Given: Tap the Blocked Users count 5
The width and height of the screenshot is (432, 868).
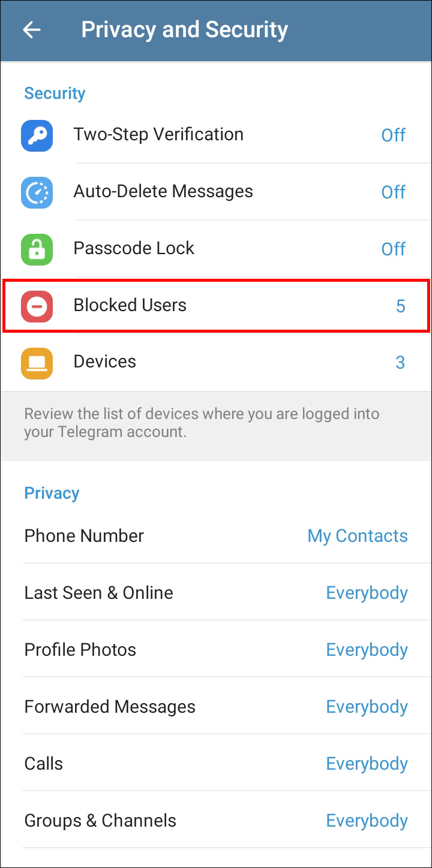Looking at the screenshot, I should tap(400, 306).
